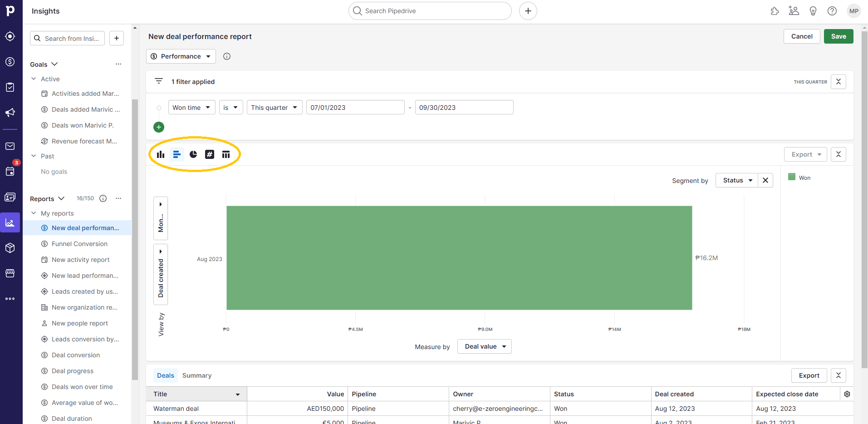Collapse the Goals section chevron
Viewport: 868px width, 424px height.
click(x=55, y=64)
